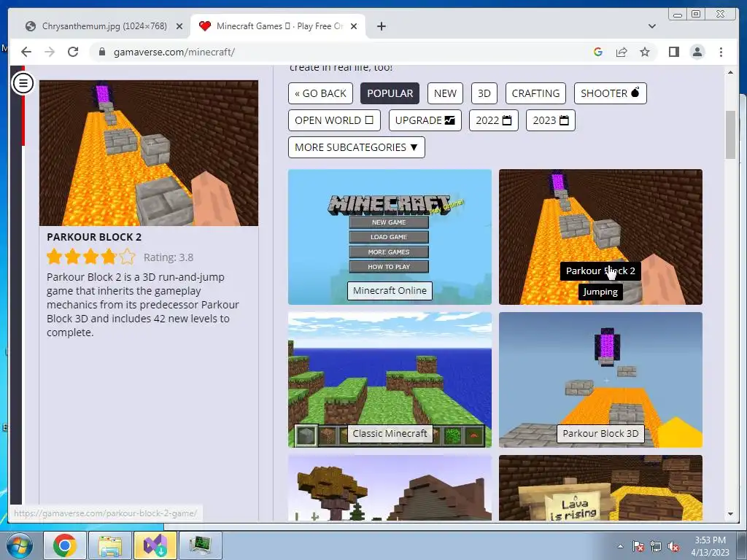Reload the page with refresh icon
Screen dimensions: 747x560
(73, 52)
